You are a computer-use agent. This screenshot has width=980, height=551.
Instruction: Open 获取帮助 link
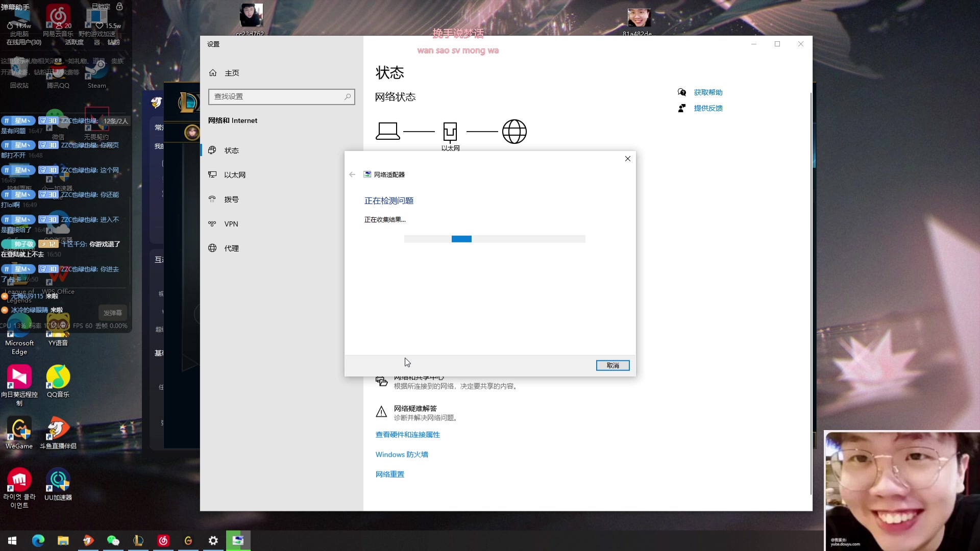pos(708,92)
